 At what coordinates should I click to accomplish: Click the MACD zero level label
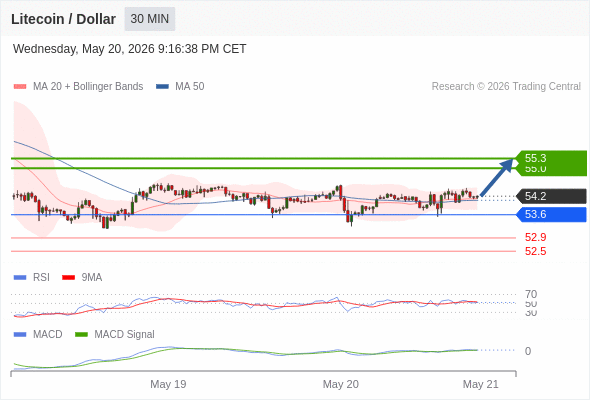[x=528, y=351]
